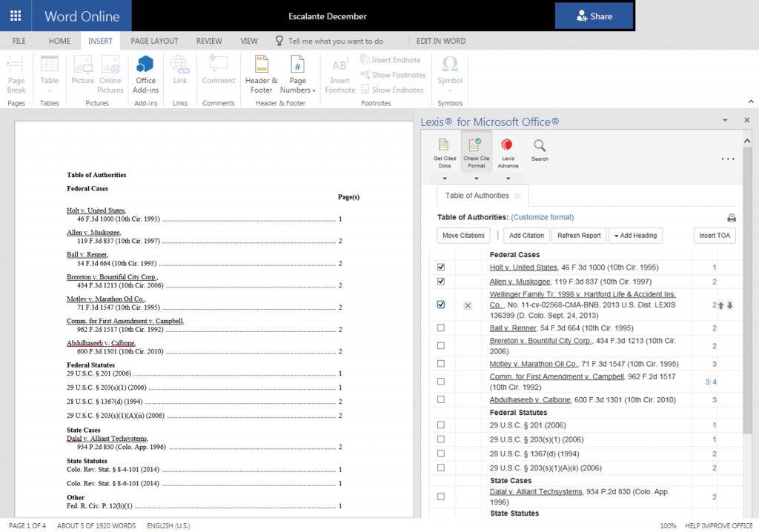Switch to the VIEW tab
The width and height of the screenshot is (759, 532).
249,41
